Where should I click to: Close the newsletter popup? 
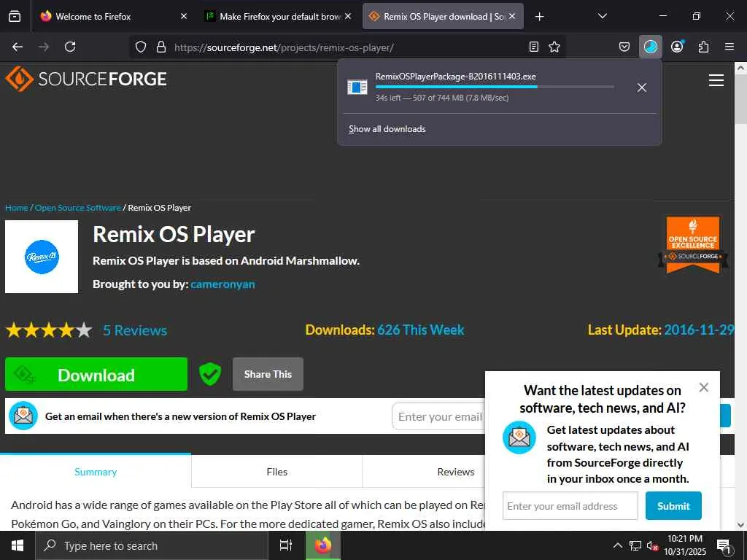click(x=704, y=388)
